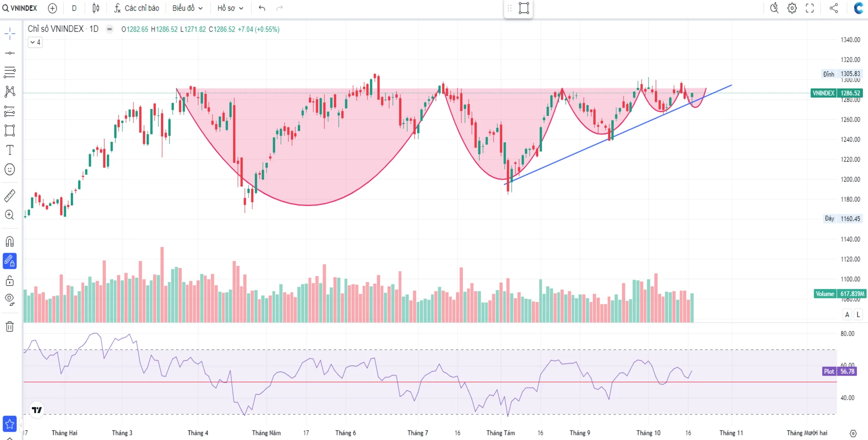Grab the floating toolbar drag handle
This screenshot has width=868, height=440.
pos(509,8)
